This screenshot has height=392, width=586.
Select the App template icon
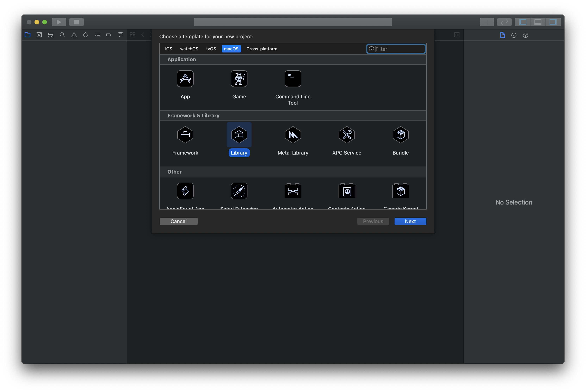(185, 79)
